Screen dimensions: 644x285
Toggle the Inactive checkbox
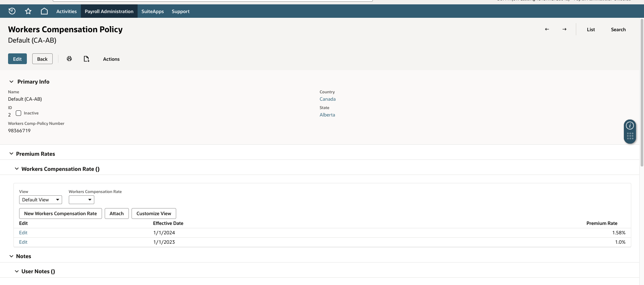coord(18,113)
